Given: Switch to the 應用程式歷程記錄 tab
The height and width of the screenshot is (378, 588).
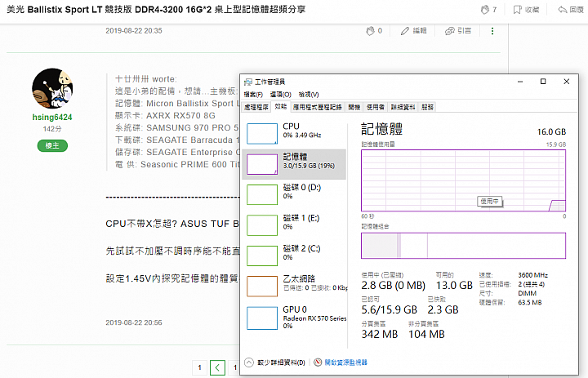Looking at the screenshot, I should point(317,107).
